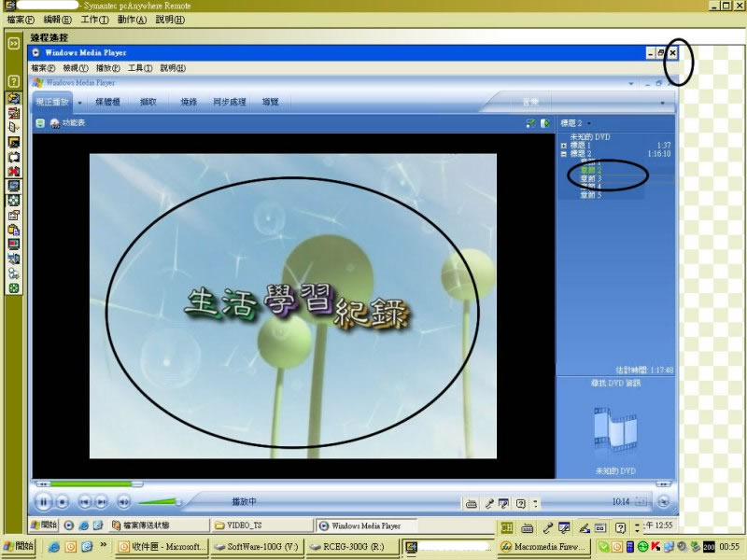Click the blue monitor sidebar icon

[x=14, y=186]
